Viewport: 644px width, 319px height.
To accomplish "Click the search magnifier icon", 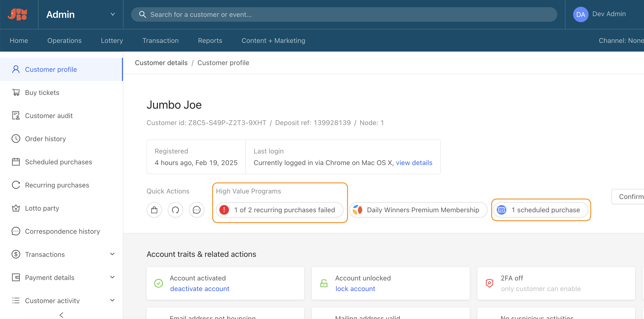I will click(142, 14).
